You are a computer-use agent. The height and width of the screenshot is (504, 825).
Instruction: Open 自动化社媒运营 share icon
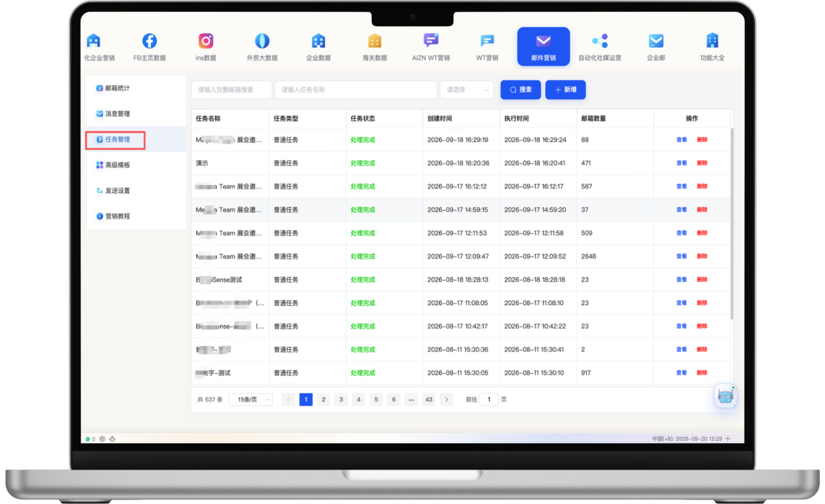point(600,41)
